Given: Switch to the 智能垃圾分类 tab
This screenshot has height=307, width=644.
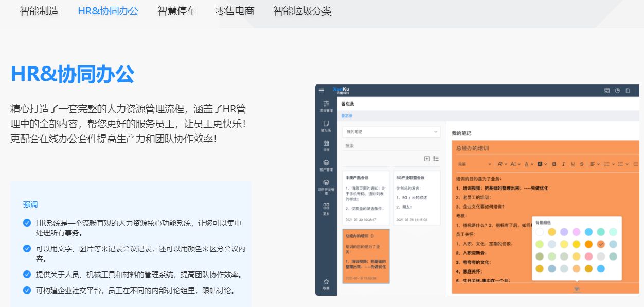Looking at the screenshot, I should (302, 11).
